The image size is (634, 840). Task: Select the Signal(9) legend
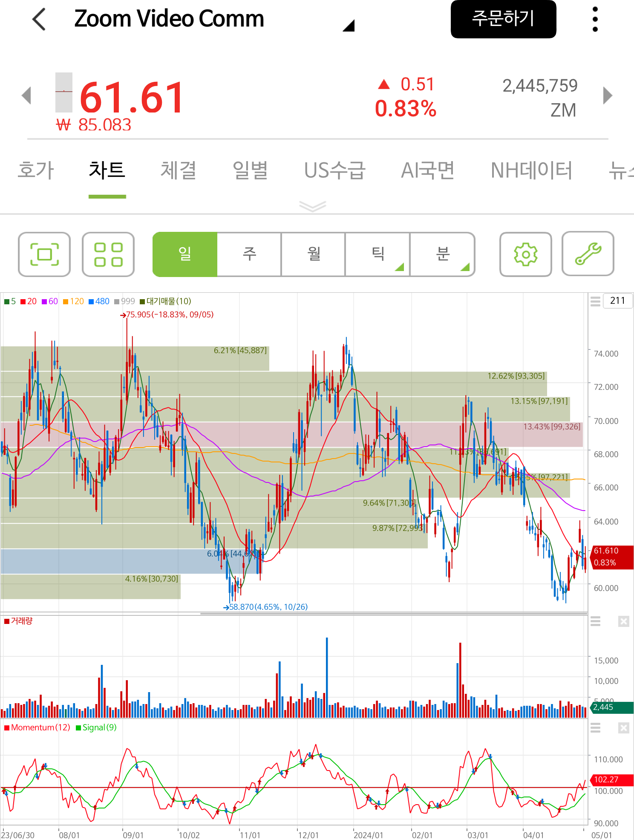96,727
